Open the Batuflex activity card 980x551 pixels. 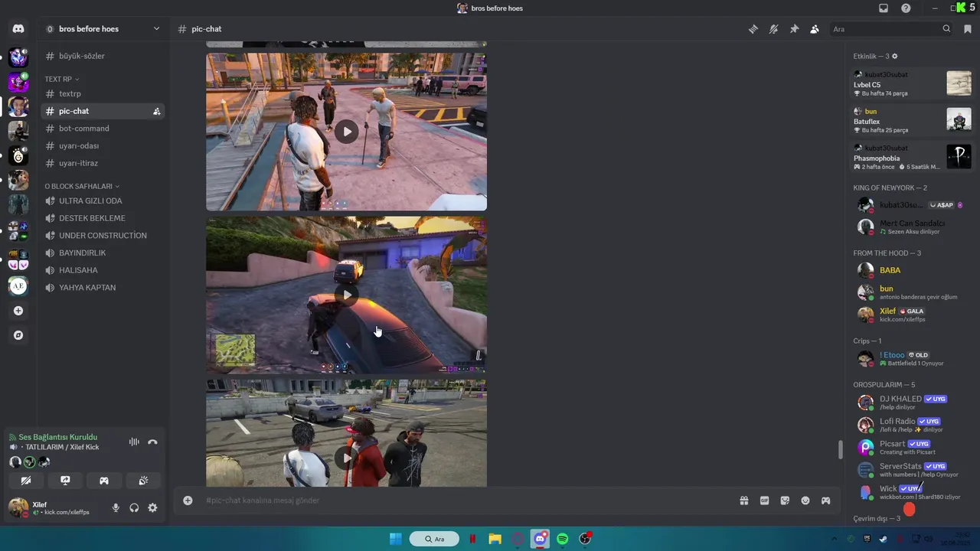(x=912, y=120)
